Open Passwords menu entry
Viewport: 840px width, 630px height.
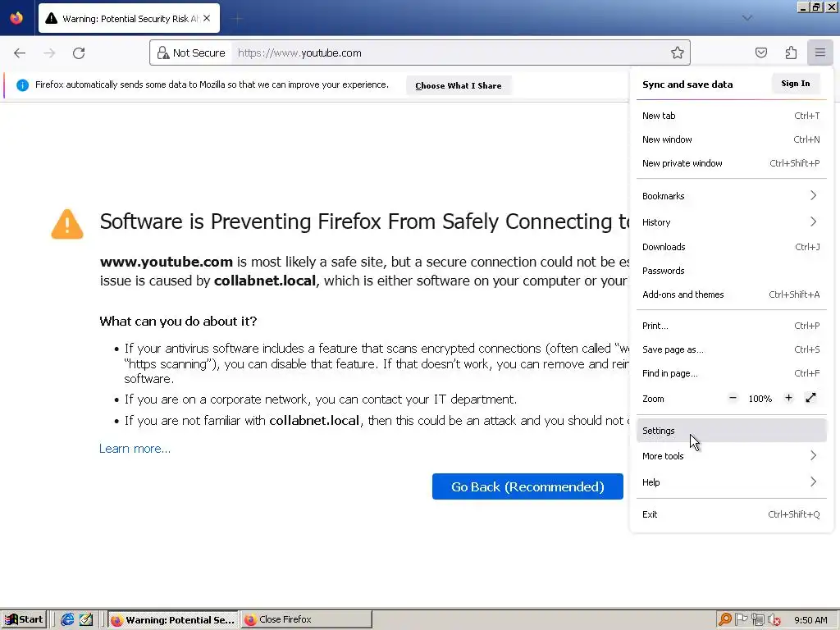[x=731, y=271]
